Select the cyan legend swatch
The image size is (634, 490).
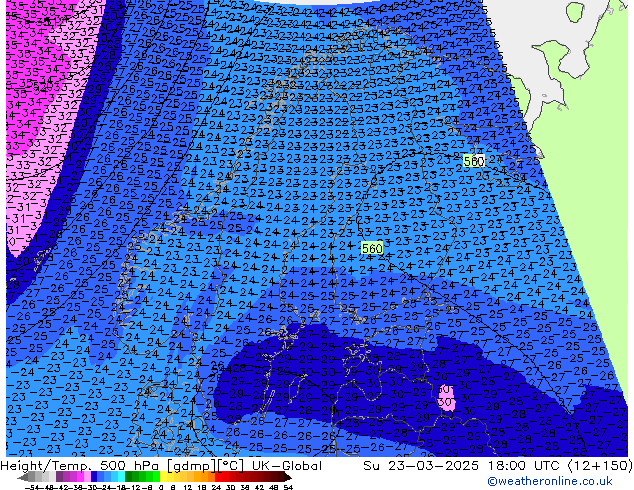pos(121,477)
